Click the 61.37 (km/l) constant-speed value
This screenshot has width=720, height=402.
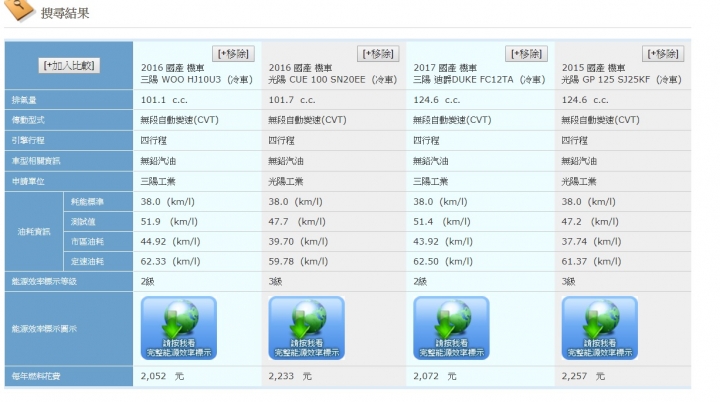point(591,261)
